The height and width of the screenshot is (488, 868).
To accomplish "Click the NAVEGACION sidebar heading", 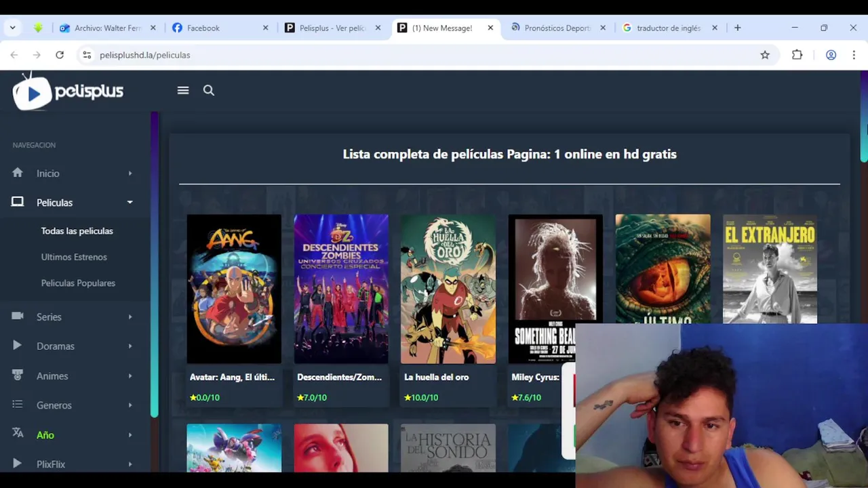I will (x=34, y=145).
